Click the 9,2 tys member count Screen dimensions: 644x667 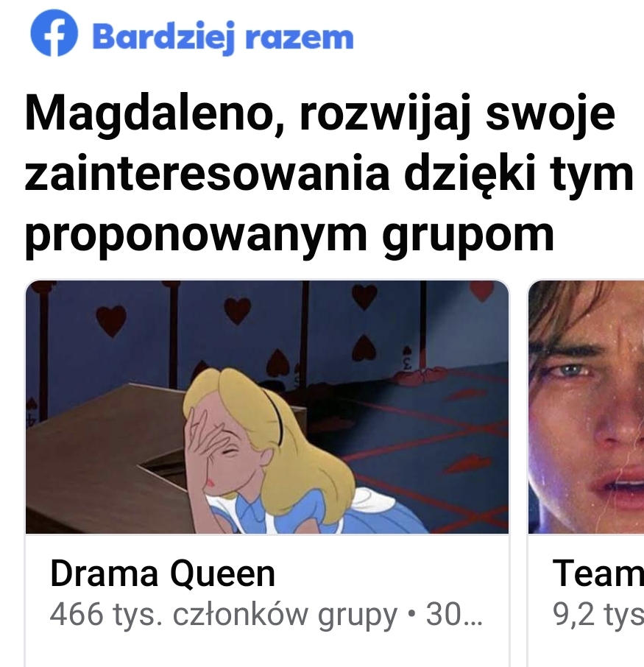(598, 615)
